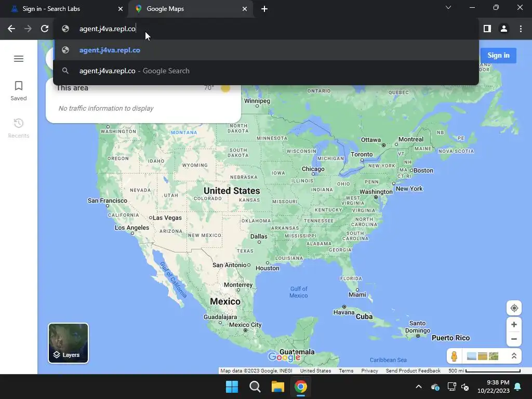Click the Havana map label
The image size is (532, 399).
pyautogui.click(x=344, y=312)
